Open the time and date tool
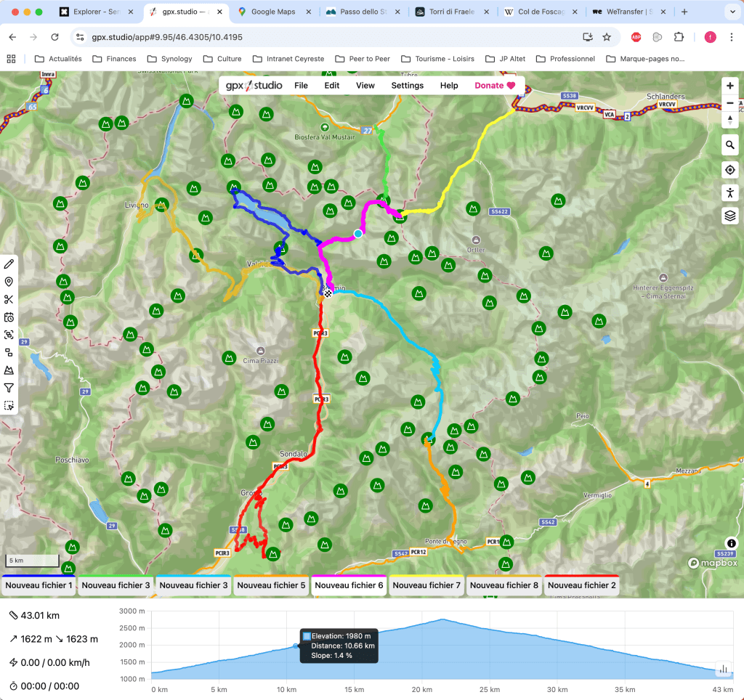Screen dimensions: 744x700 pyautogui.click(x=9, y=317)
